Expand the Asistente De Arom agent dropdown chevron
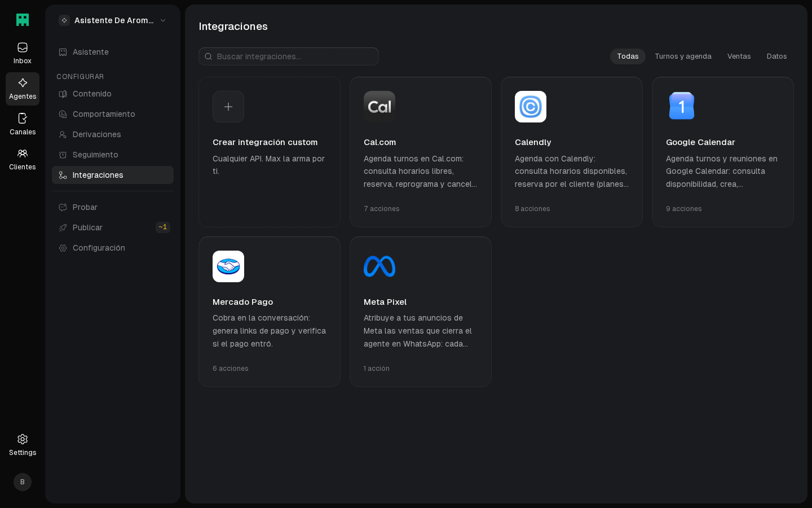This screenshot has width=812, height=508. (163, 20)
